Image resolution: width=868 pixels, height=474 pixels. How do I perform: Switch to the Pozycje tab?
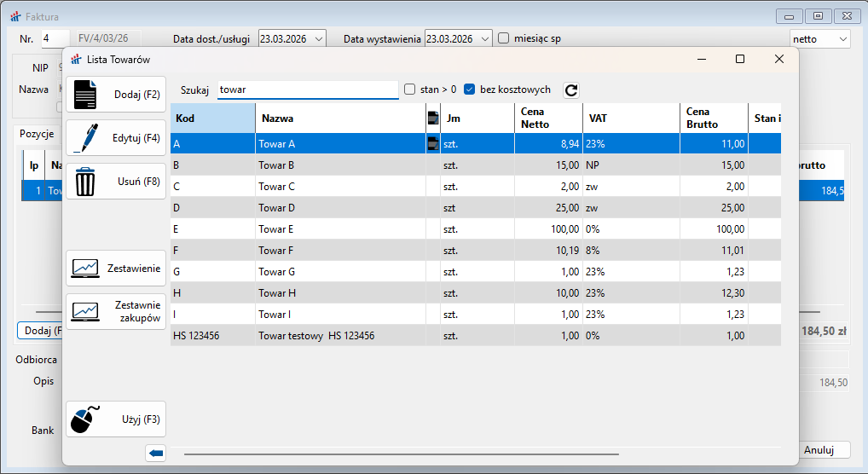tap(38, 134)
